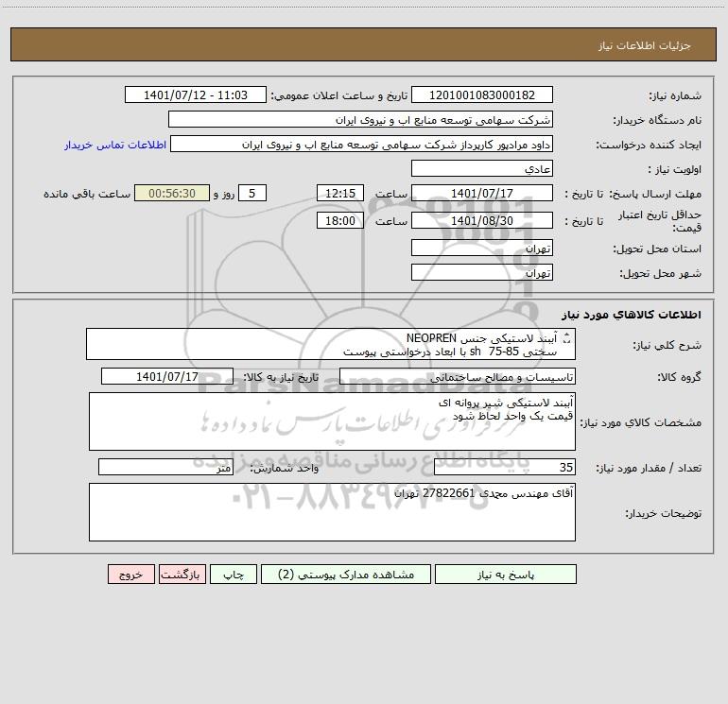Click the جزئیات اطلاعات نیاز header title
Screen dimensions: 728x704
[x=645, y=45]
